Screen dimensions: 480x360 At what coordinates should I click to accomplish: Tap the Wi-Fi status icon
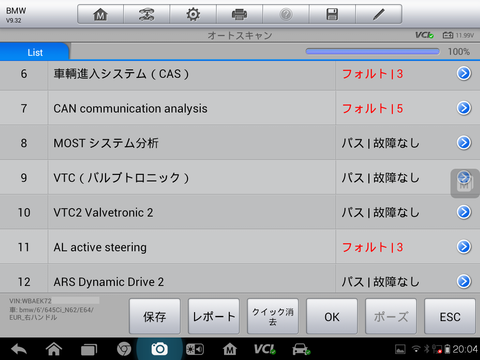click(x=416, y=349)
